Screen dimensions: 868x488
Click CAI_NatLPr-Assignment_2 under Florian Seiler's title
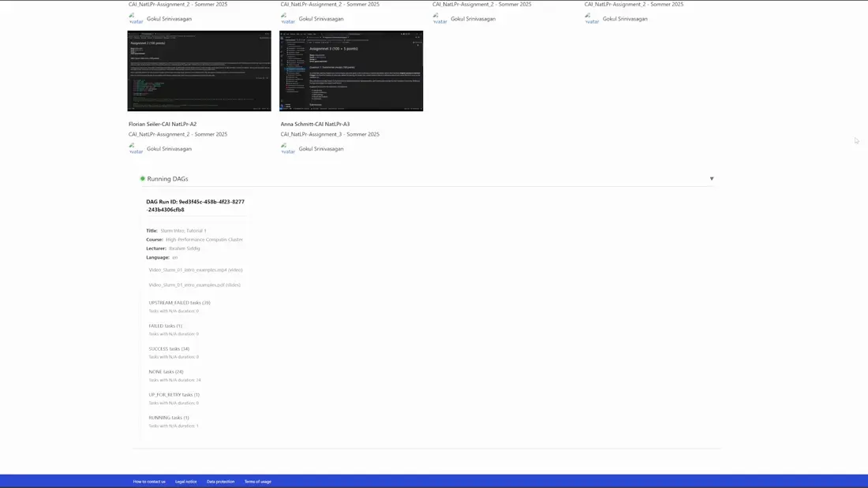coord(178,134)
